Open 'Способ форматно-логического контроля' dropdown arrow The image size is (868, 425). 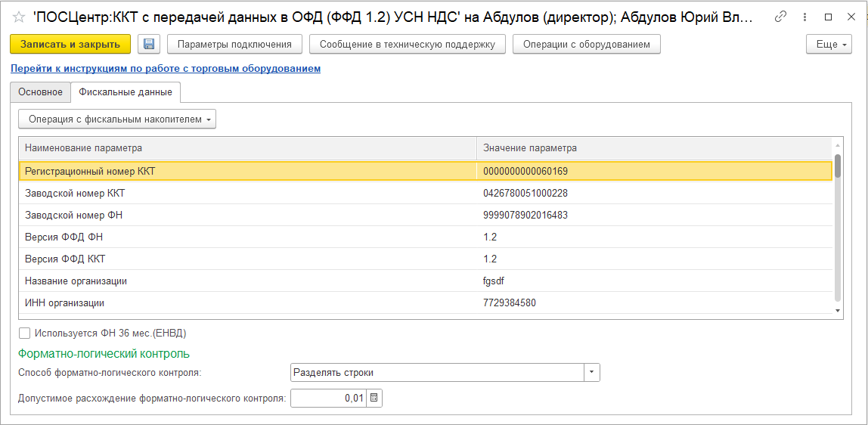coord(592,373)
